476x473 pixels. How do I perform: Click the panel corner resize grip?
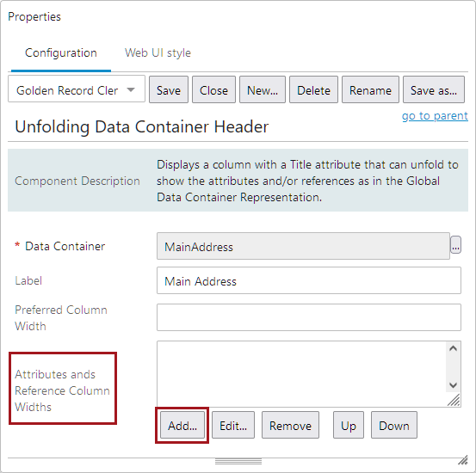coord(462,460)
